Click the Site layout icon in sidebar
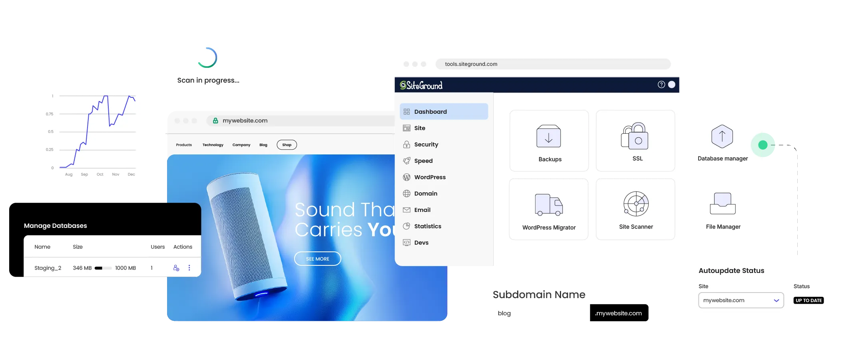Image resolution: width=868 pixels, height=346 pixels. click(x=406, y=128)
